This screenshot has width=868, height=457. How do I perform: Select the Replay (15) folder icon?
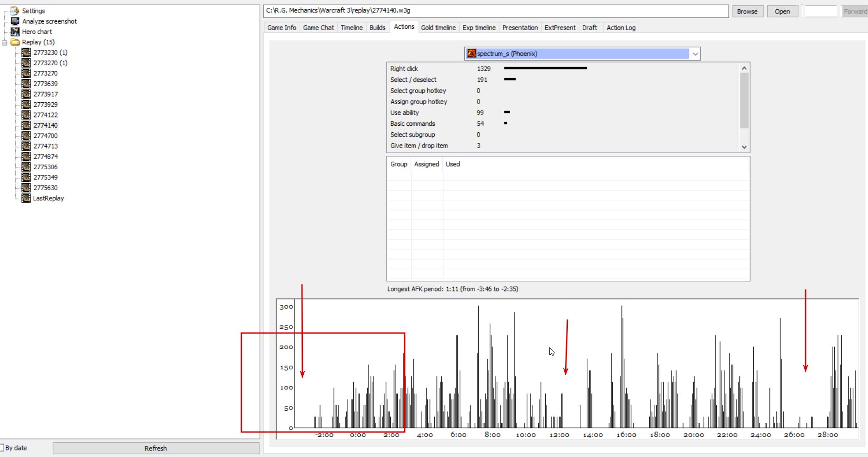(15, 42)
